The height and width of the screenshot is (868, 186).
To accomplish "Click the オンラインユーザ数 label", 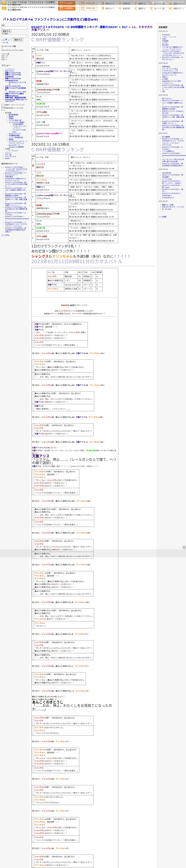I will point(8,46).
